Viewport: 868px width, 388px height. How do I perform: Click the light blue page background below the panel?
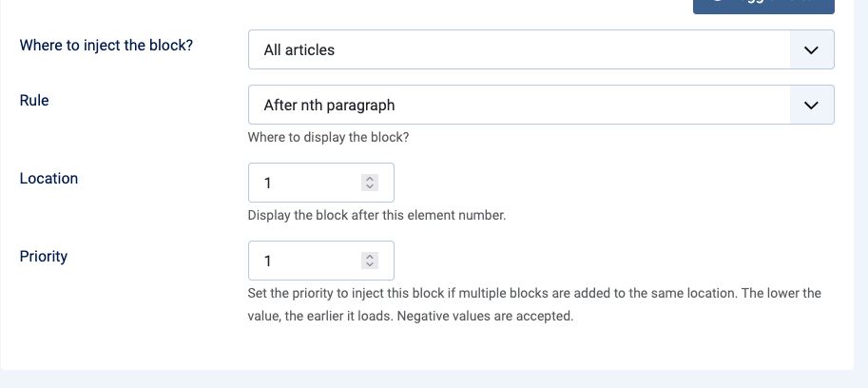tap(428, 379)
